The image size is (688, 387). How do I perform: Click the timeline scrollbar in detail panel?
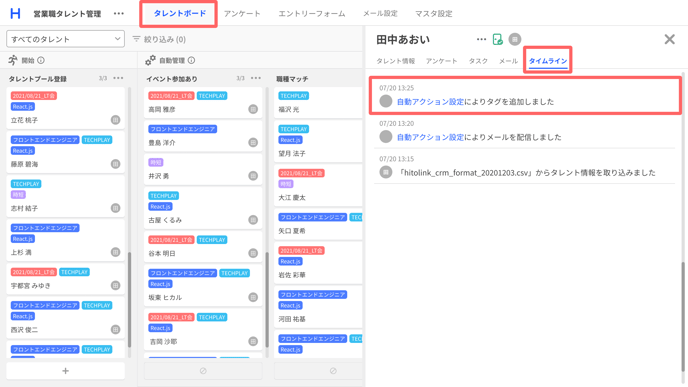pos(683,317)
